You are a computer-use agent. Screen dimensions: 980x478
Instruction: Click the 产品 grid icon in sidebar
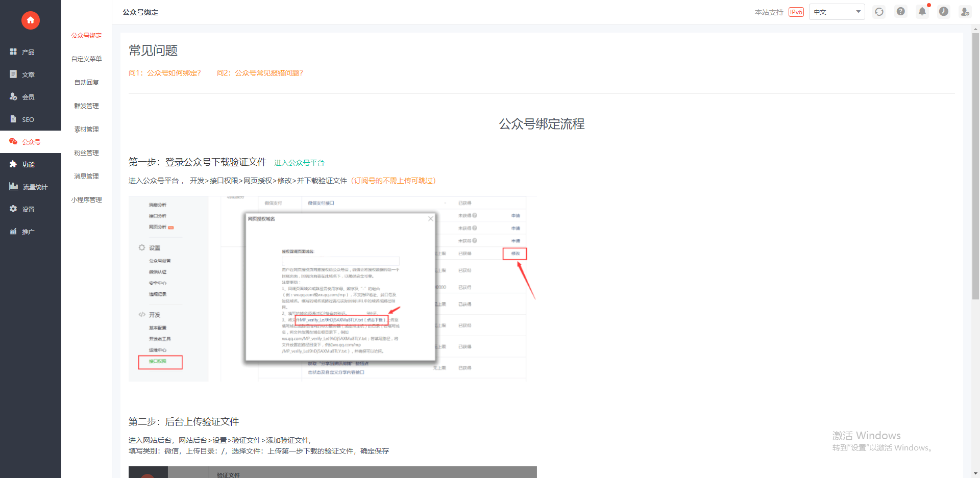[13, 52]
